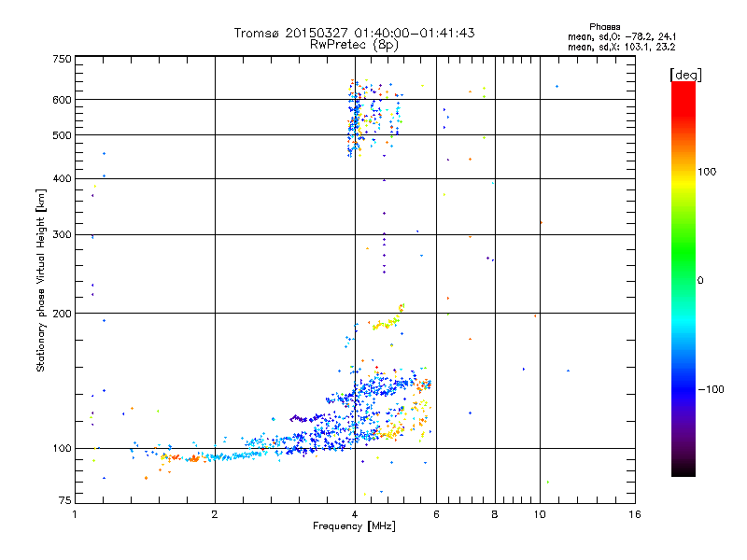Click the x-axis tick label '2'
Image resolution: width=747 pixels, height=560 pixels.
click(215, 514)
